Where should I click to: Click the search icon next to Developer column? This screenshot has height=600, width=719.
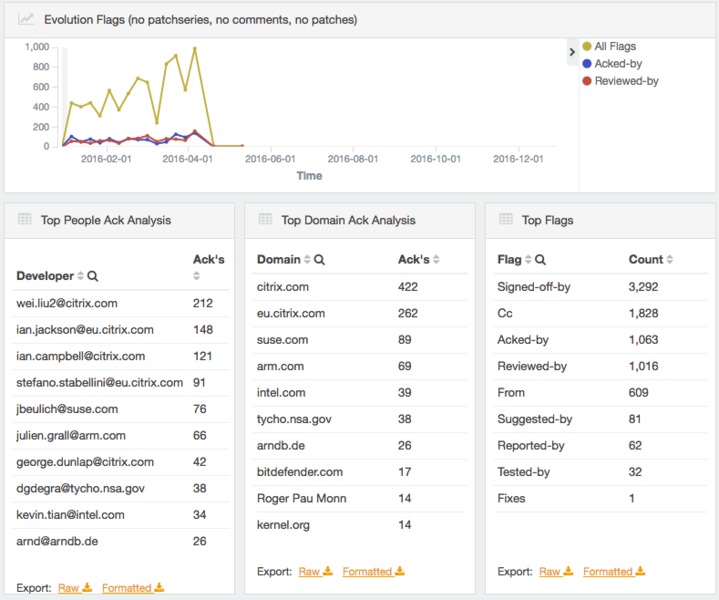click(93, 276)
